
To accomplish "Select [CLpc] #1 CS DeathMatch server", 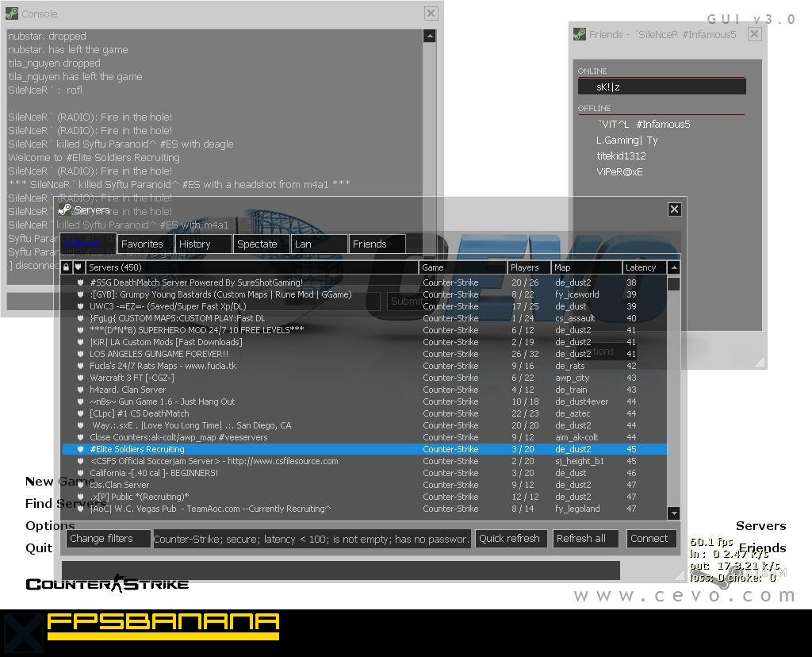I will point(365,413).
